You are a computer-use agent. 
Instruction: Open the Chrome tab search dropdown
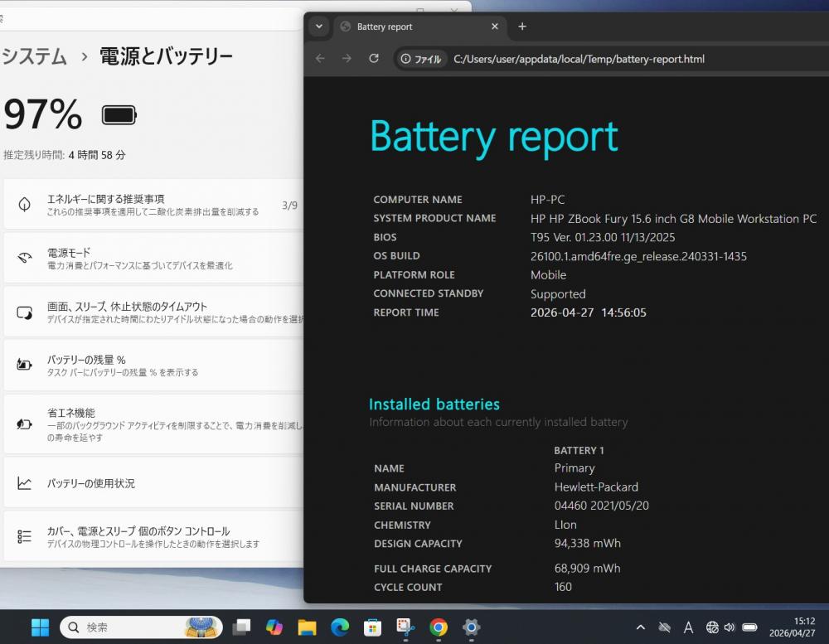pos(319,27)
